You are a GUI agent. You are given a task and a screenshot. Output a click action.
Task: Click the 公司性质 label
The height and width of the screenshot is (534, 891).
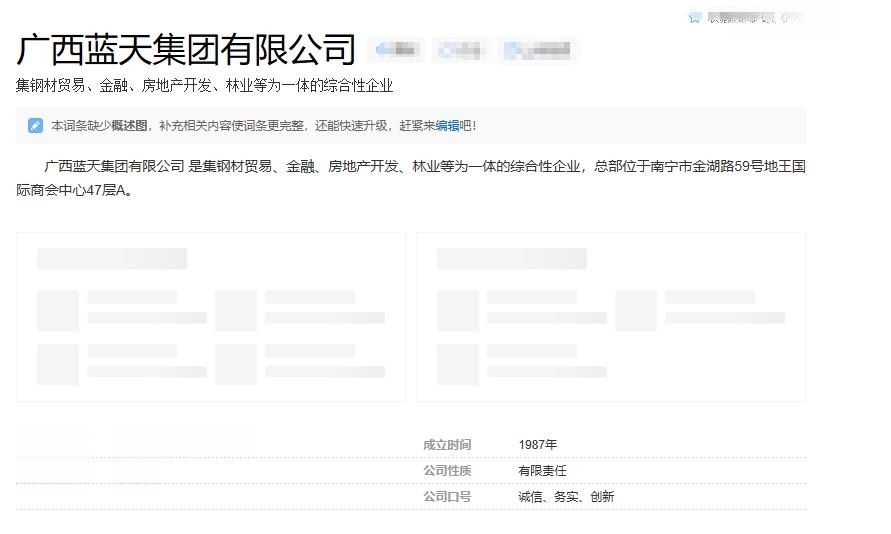tap(447, 471)
